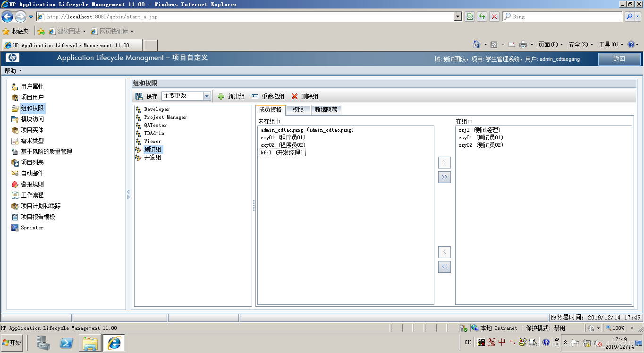Open the 收藏夹 favorites button
The width and height of the screenshot is (644, 353).
pos(15,31)
